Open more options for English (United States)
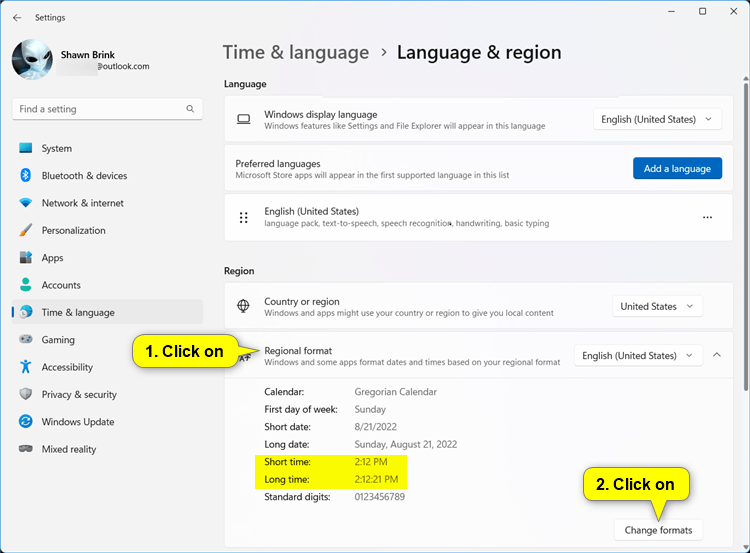Image resolution: width=750 pixels, height=553 pixels. click(x=707, y=217)
